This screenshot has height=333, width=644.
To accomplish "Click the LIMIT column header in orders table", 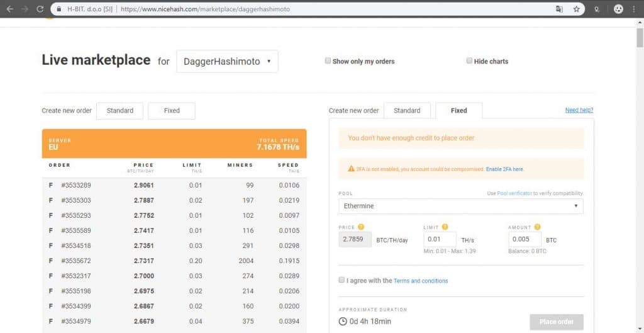I will click(x=192, y=166).
